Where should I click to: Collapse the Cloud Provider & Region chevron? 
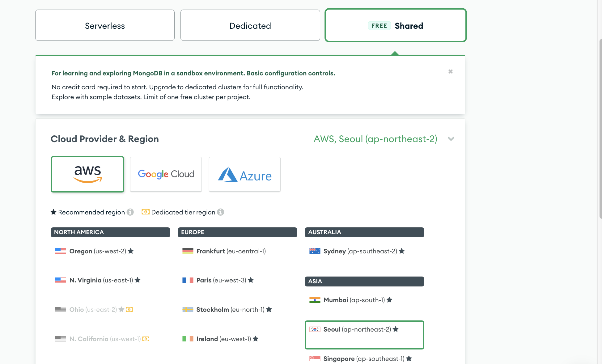coord(451,139)
